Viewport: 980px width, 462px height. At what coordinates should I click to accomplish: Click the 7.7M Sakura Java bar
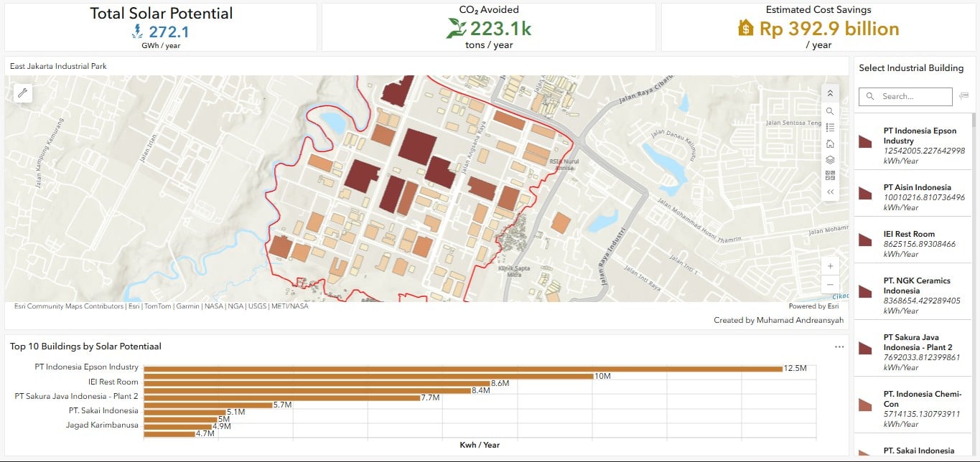click(x=281, y=397)
